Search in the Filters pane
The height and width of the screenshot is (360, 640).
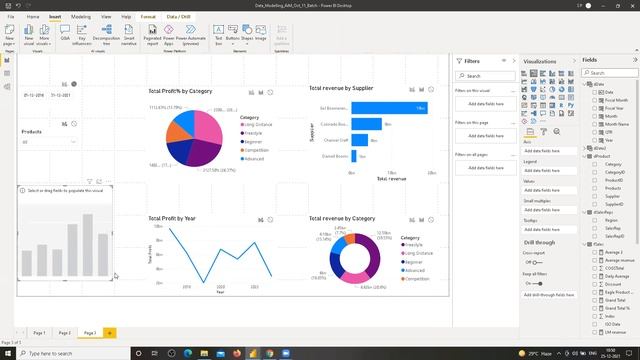pos(485,76)
